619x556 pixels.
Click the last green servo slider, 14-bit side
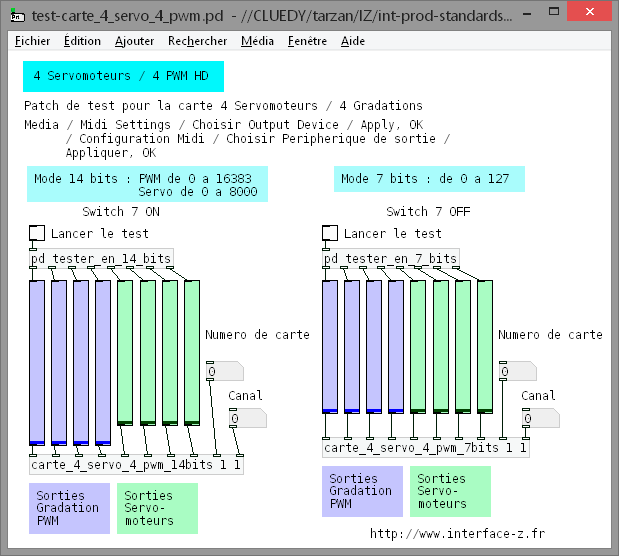(191, 352)
